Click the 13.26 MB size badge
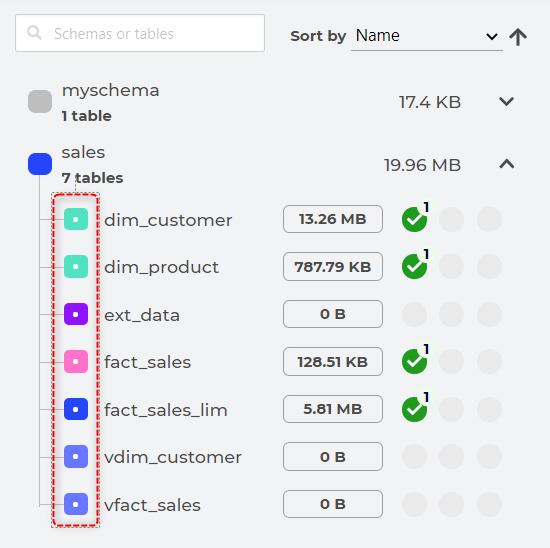The image size is (550, 548). pos(333,219)
